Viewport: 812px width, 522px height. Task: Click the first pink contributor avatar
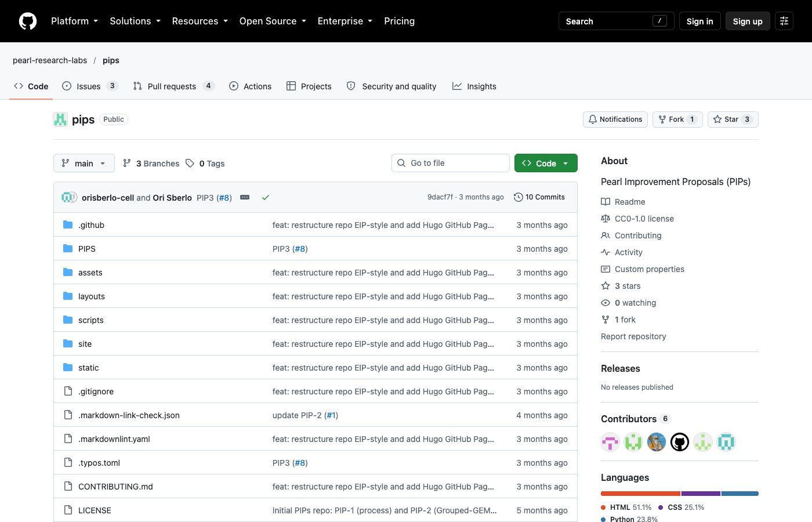tap(610, 442)
